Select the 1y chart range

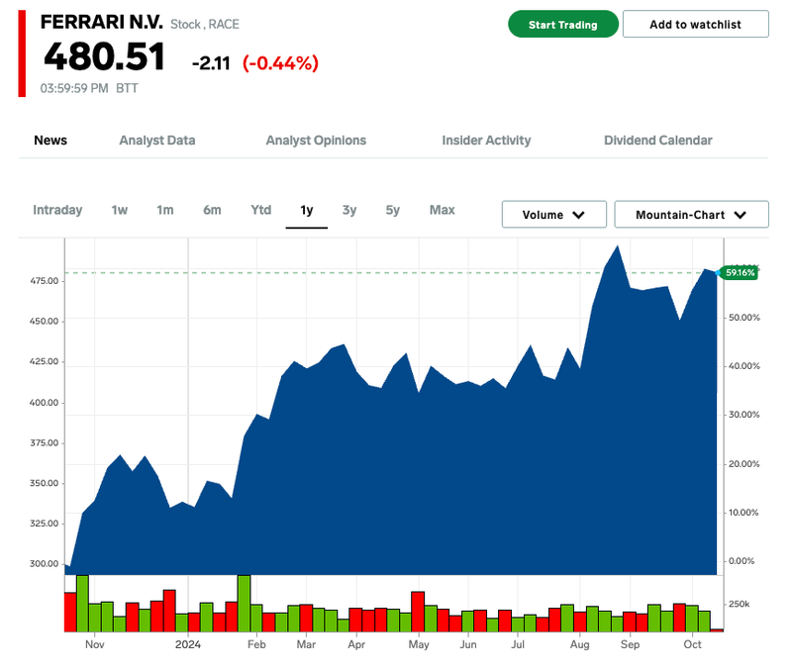click(x=307, y=210)
